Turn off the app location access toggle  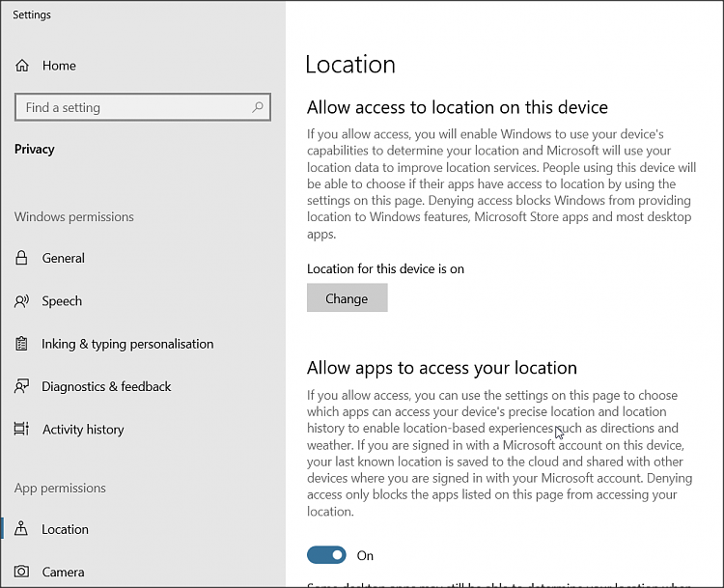tap(326, 555)
